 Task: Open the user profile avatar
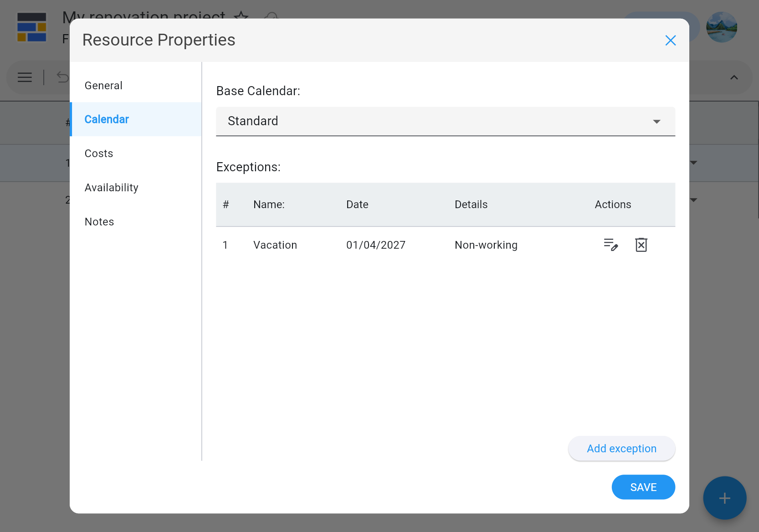721,27
